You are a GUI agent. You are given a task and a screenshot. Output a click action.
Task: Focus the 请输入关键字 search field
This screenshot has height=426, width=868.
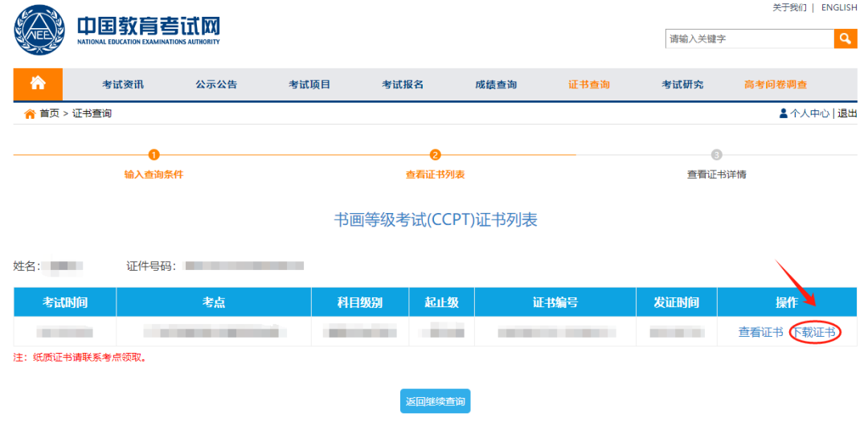[750, 39]
